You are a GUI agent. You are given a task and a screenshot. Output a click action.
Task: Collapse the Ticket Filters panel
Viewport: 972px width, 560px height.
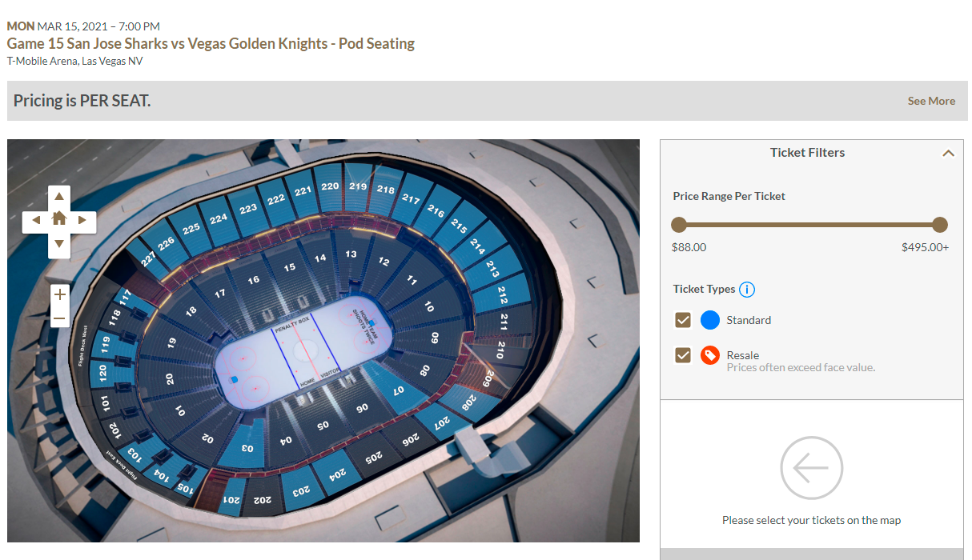click(948, 153)
